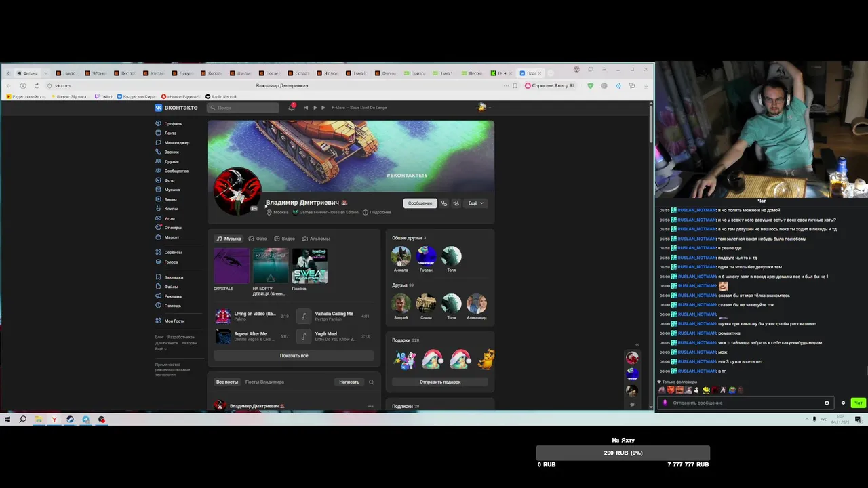Click Отправить подарок button
Screen dimensions: 868x488
point(440,382)
